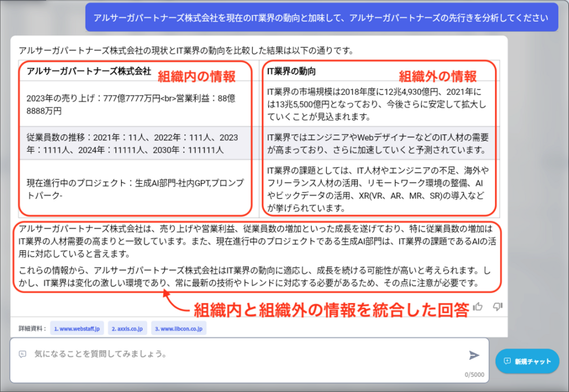This screenshot has height=392, width=569.
Task: Click the 詳細資料 label
Action: (x=32, y=328)
